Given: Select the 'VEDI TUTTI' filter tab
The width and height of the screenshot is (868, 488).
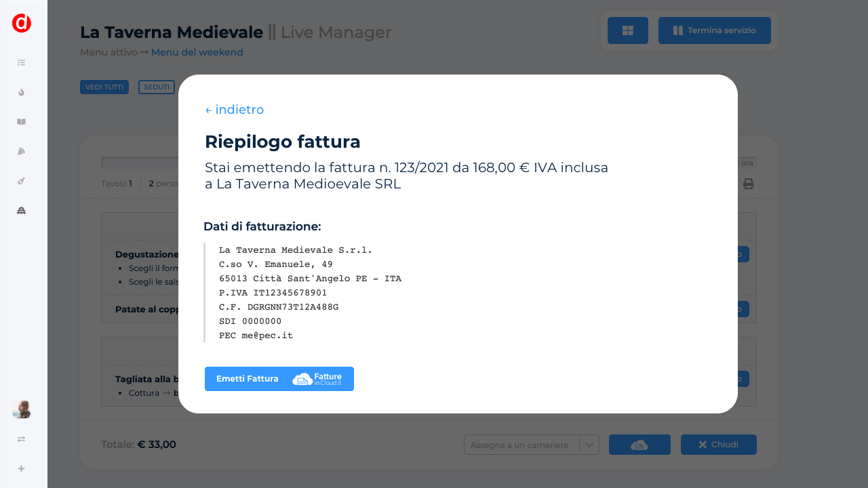Looking at the screenshot, I should coord(104,87).
